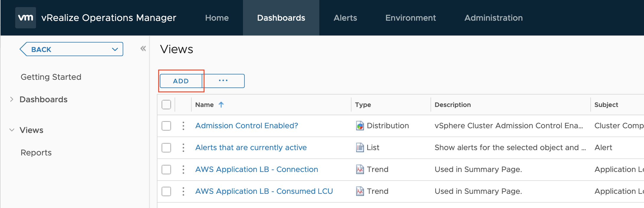This screenshot has width=644, height=208.
Task: Open the AWS Application LB - Consumed LCU link
Action: [x=264, y=191]
